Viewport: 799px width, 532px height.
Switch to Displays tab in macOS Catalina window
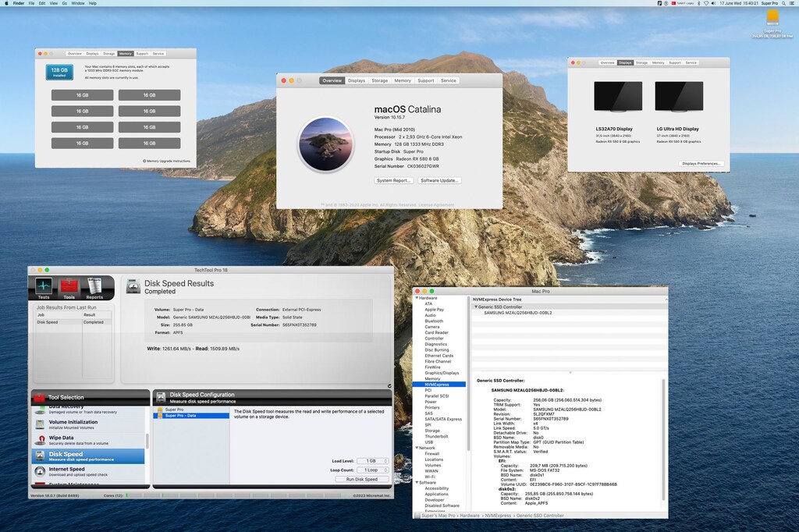point(357,80)
